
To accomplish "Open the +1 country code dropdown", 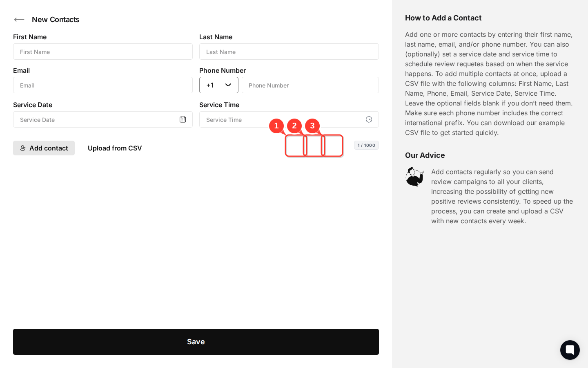I will pyautogui.click(x=219, y=85).
